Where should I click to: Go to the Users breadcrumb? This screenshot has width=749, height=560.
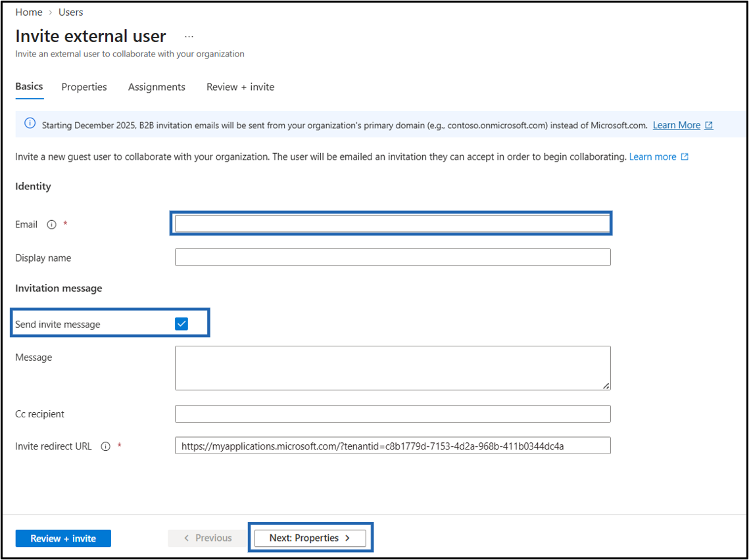pyautogui.click(x=71, y=12)
